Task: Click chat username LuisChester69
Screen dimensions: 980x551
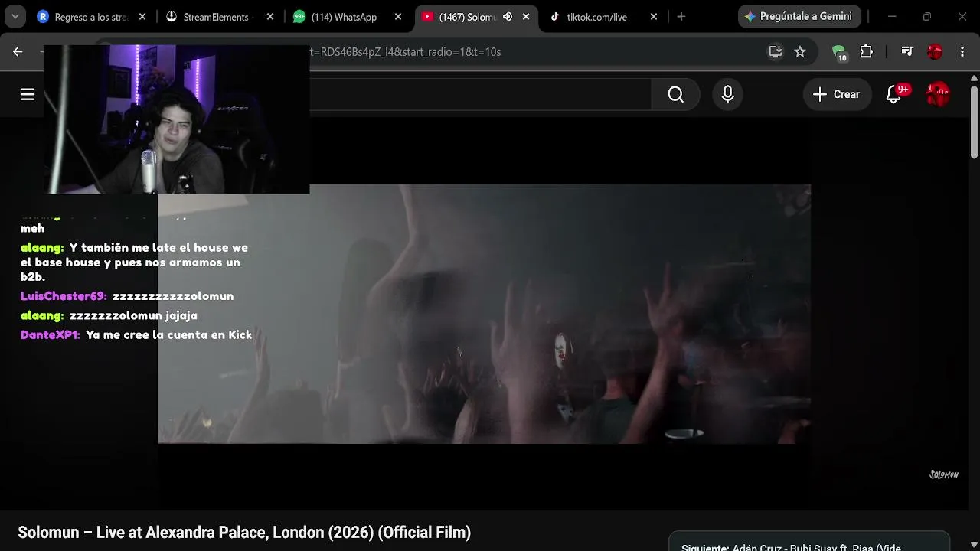Action: (x=64, y=296)
